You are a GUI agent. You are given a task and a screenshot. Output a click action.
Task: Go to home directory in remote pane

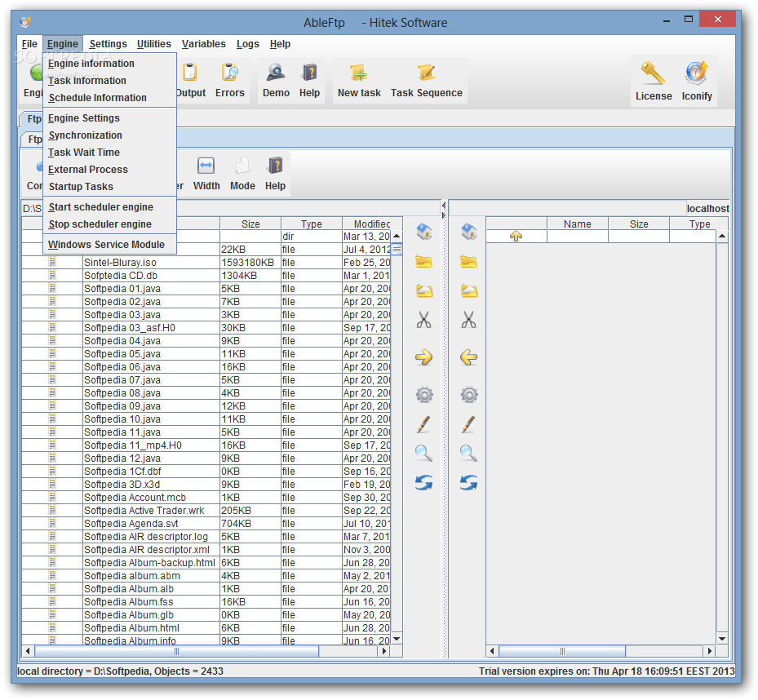(469, 231)
